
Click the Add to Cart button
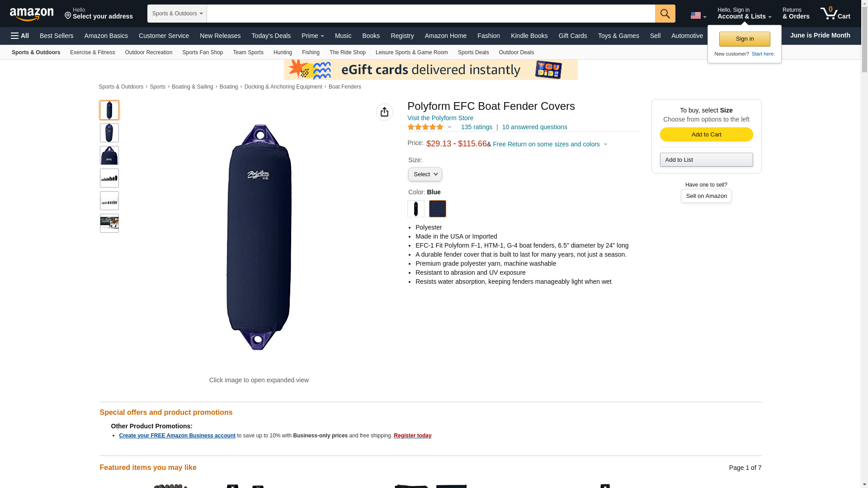click(x=706, y=135)
